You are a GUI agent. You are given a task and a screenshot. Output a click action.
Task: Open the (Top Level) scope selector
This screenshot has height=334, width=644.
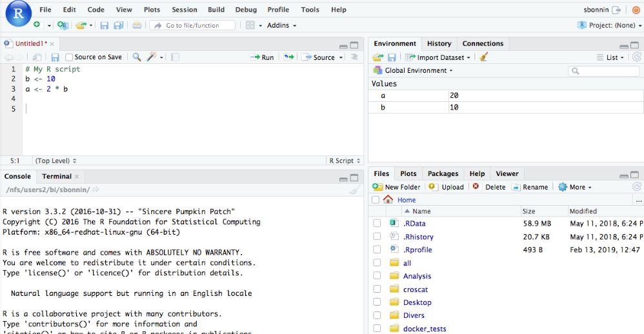[55, 161]
